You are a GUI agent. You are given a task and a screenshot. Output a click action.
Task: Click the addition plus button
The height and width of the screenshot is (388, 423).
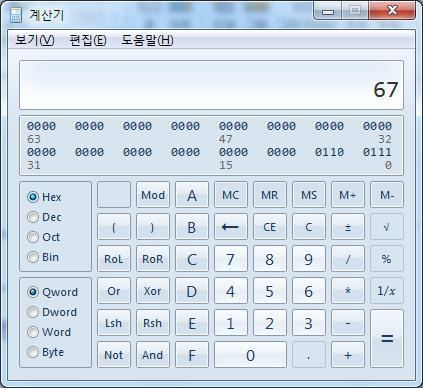pyautogui.click(x=348, y=355)
